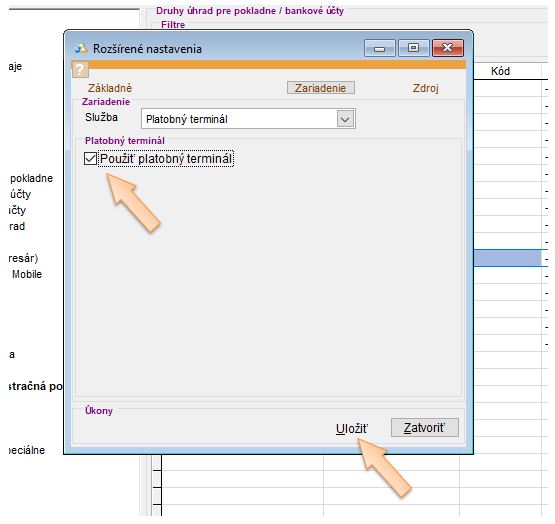Image resolution: width=555 pixels, height=524 pixels.
Task: Open the Služba dropdown arrow
Action: [345, 119]
